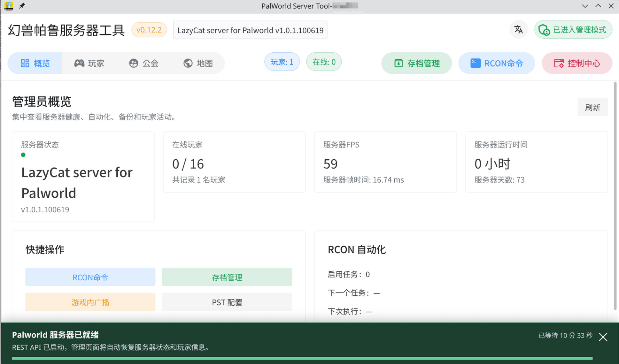Click the RCON 自动化 heading
This screenshot has height=364, width=619.
(x=357, y=249)
